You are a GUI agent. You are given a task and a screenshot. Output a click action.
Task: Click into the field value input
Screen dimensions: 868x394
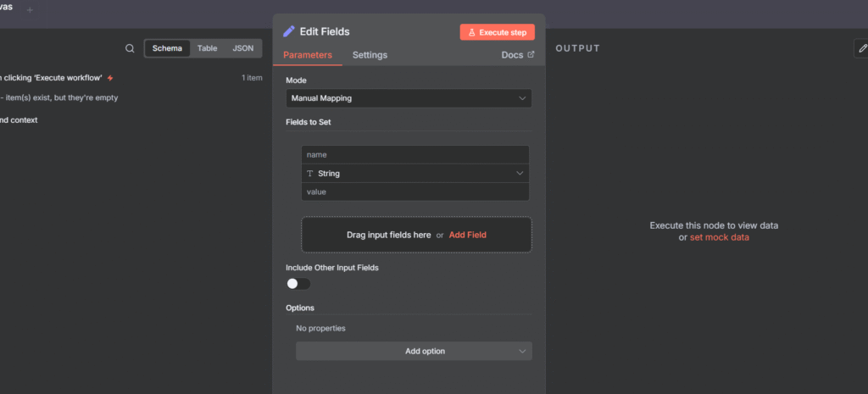click(415, 192)
